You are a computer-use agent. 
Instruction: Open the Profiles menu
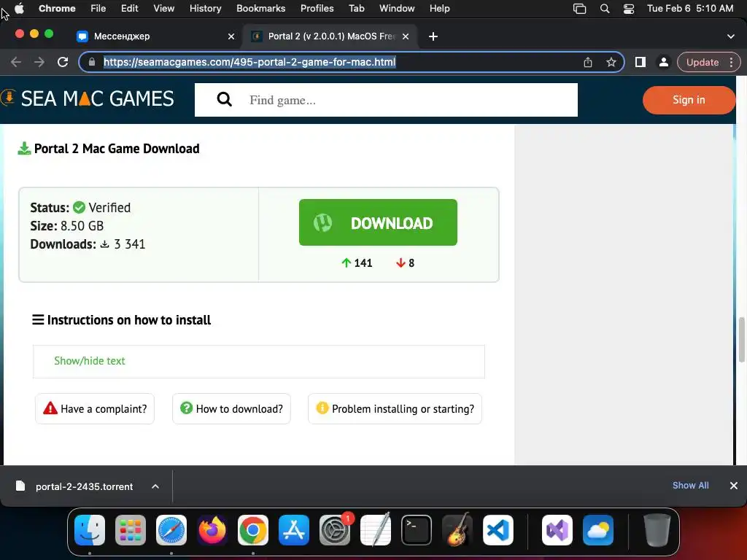click(x=317, y=9)
